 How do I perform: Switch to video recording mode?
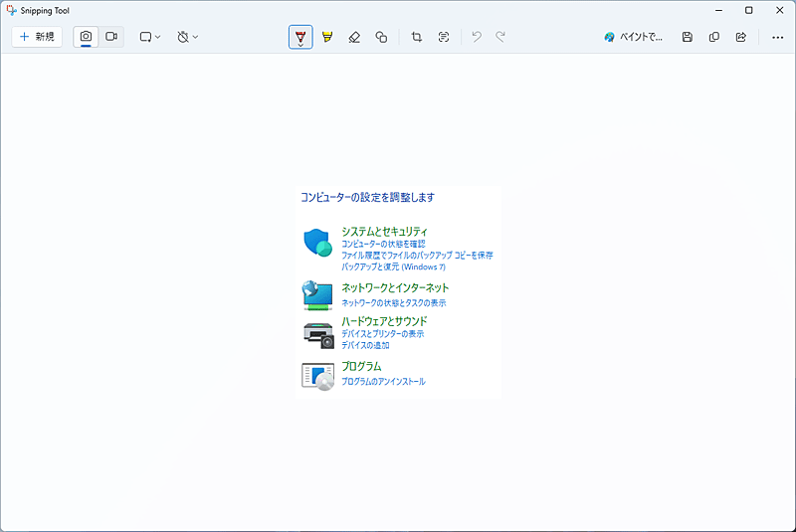[111, 37]
